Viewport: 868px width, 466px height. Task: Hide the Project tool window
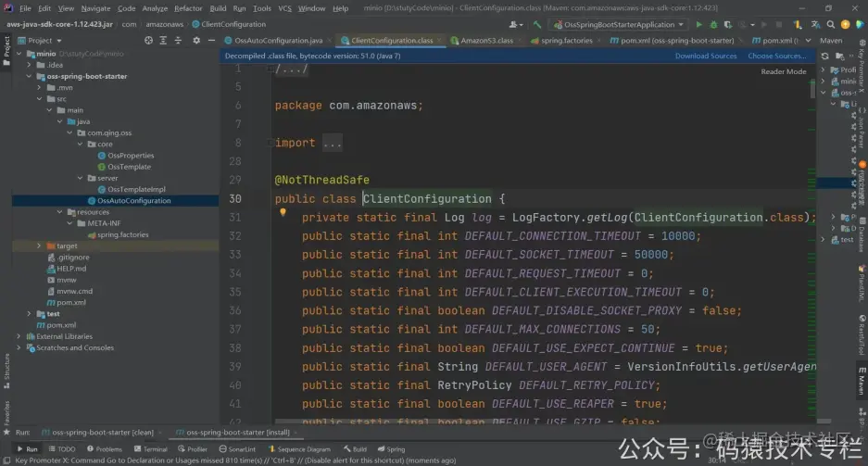[x=211, y=41]
